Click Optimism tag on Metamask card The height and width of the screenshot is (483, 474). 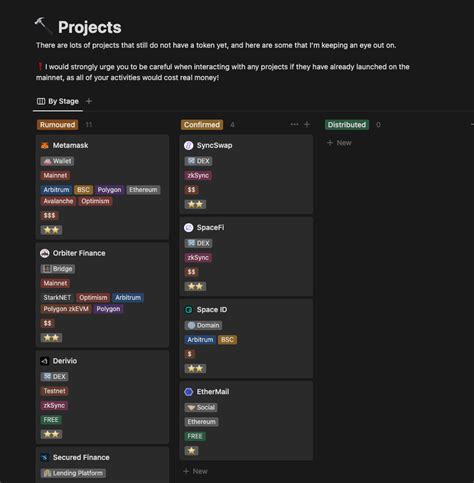[x=95, y=201]
